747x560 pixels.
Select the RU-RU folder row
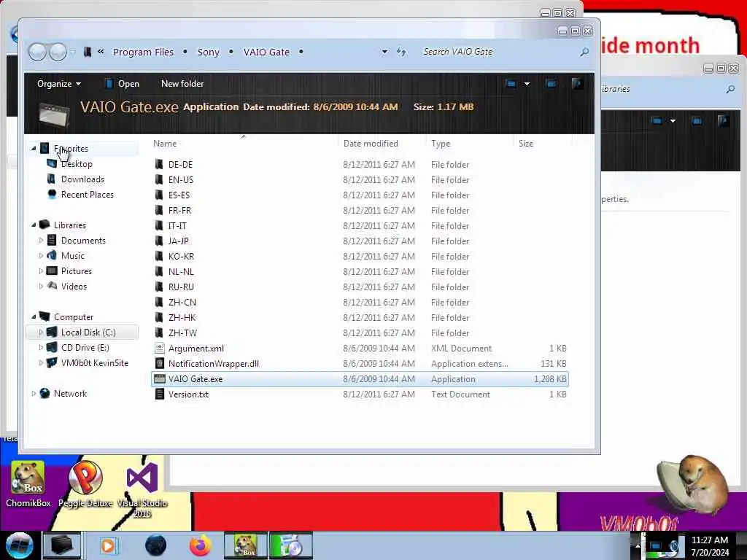click(360, 287)
